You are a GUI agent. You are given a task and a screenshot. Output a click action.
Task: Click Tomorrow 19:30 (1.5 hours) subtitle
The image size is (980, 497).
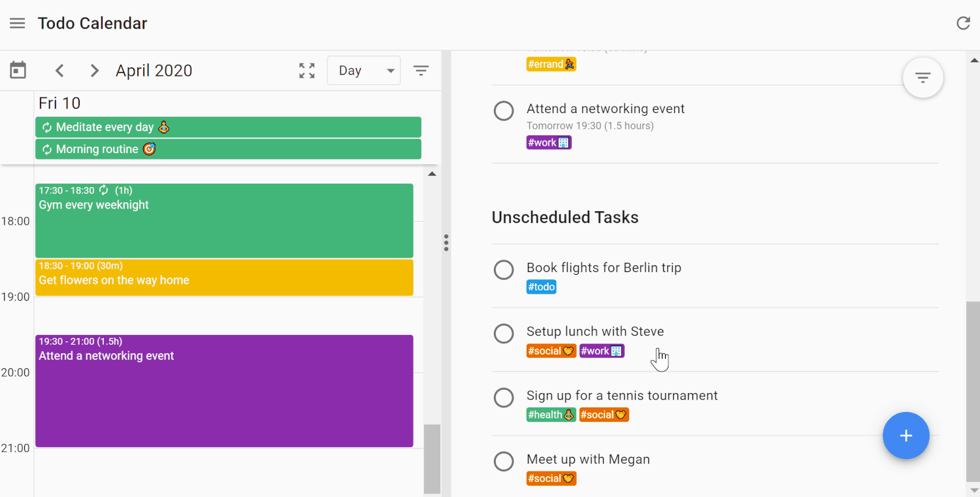(x=590, y=126)
